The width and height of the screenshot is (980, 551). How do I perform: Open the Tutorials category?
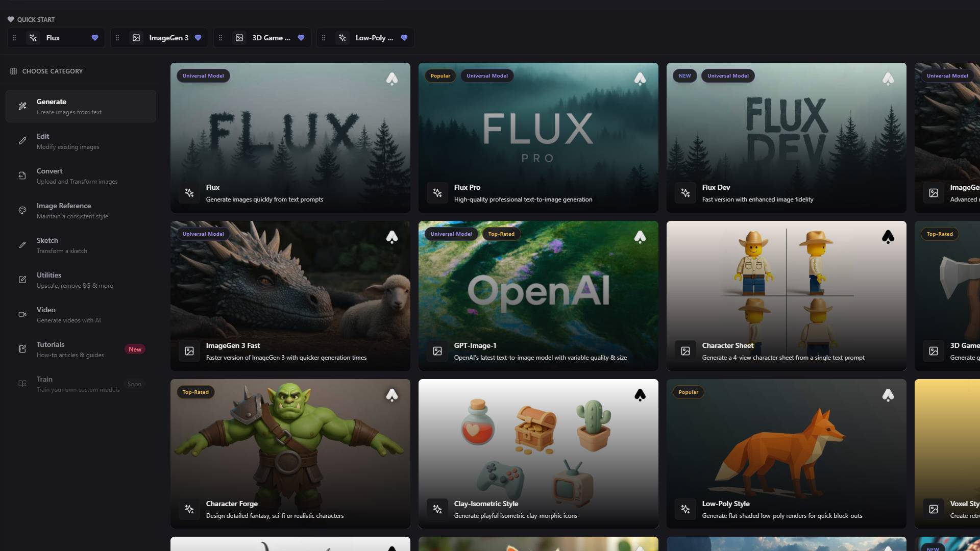coord(81,349)
